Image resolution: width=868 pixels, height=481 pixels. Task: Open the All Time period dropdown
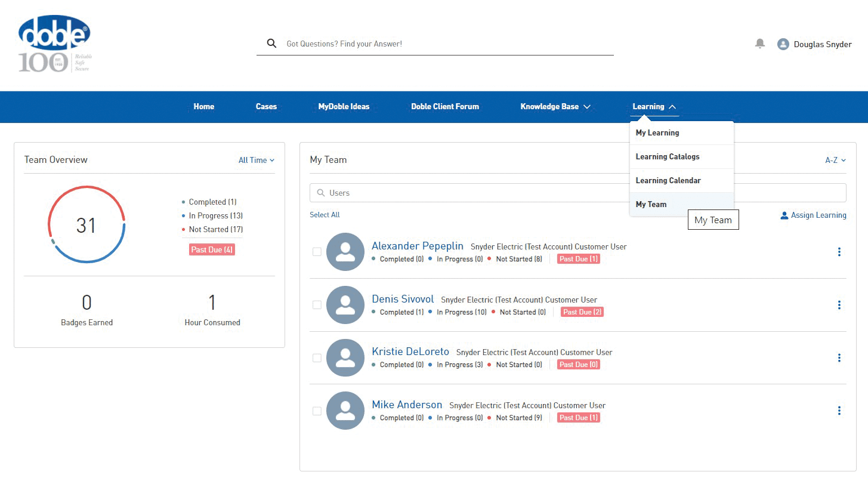[x=257, y=160]
